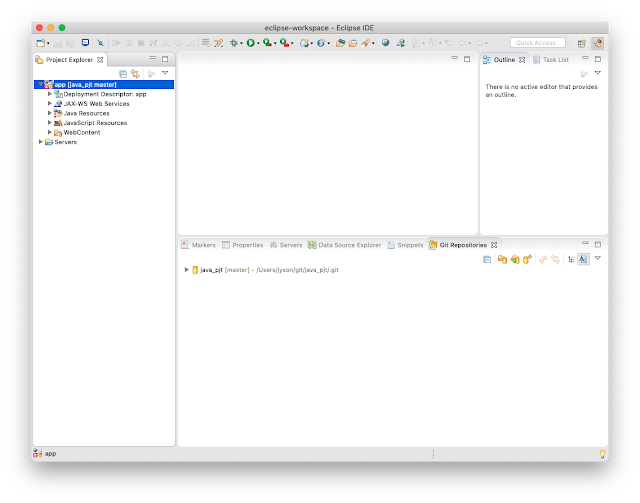Switch to the Task List tab

click(551, 60)
